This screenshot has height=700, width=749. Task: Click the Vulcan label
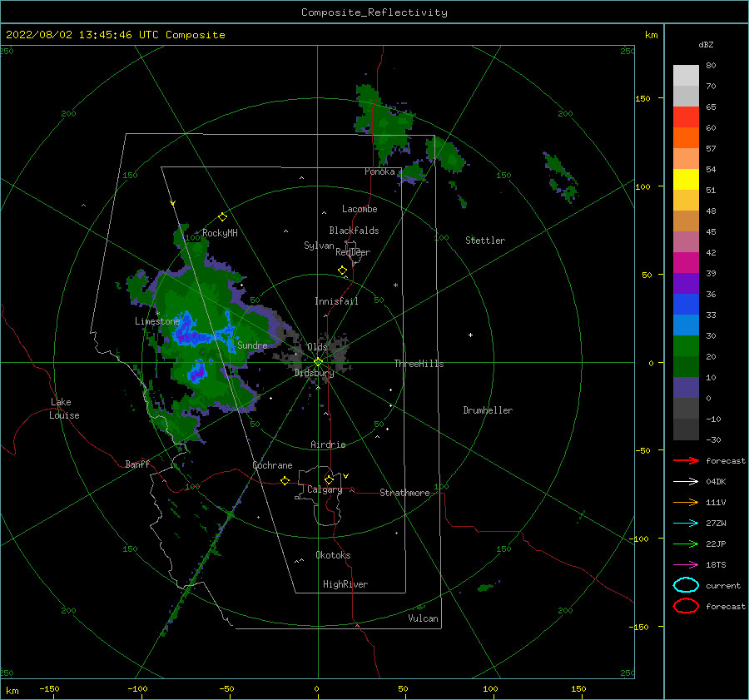(424, 618)
